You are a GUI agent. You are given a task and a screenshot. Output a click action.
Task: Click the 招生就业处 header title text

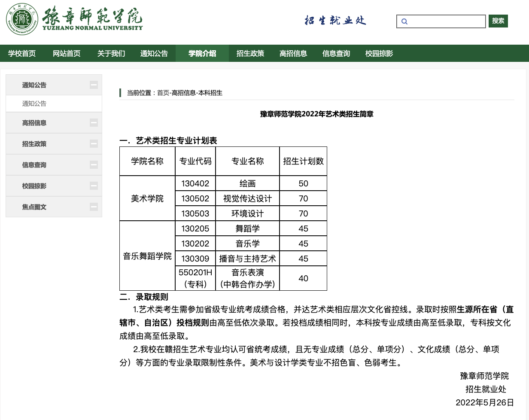click(335, 21)
